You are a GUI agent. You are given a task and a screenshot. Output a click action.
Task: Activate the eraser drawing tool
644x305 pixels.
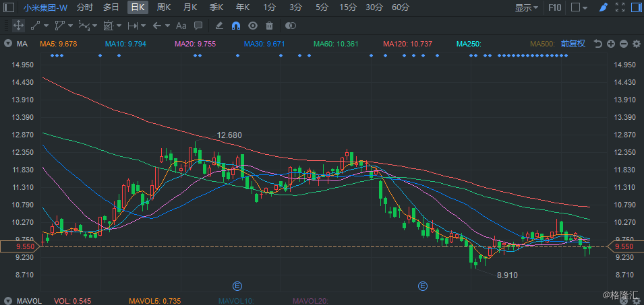pyautogui.click(x=219, y=26)
